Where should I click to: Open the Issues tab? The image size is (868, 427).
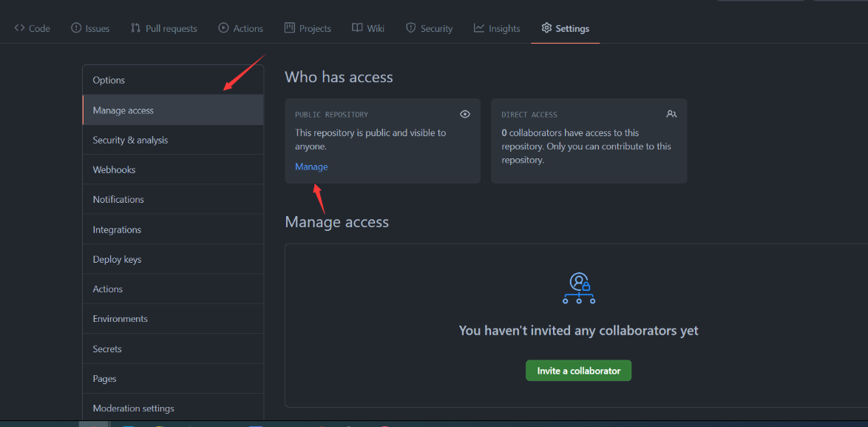coord(90,28)
